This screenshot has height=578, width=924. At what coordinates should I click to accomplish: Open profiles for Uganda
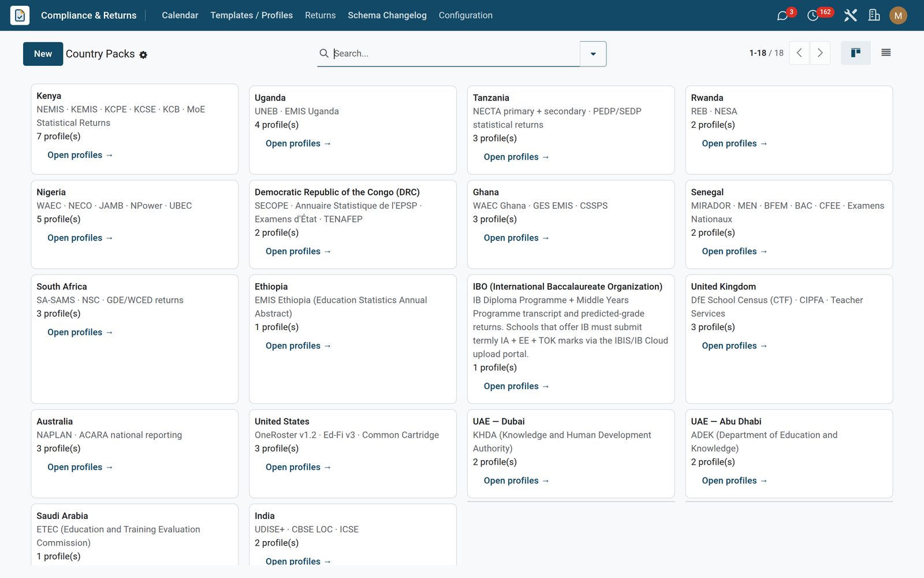pyautogui.click(x=299, y=143)
